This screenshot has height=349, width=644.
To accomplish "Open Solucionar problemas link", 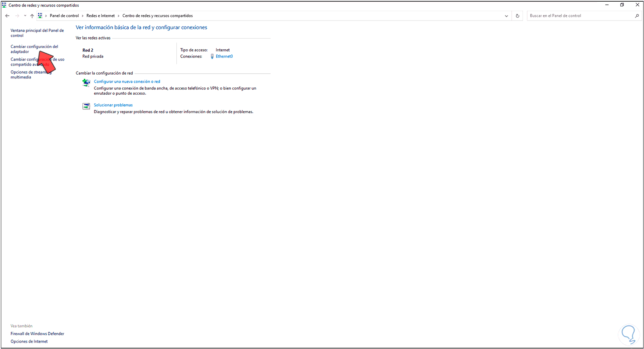I will (113, 105).
